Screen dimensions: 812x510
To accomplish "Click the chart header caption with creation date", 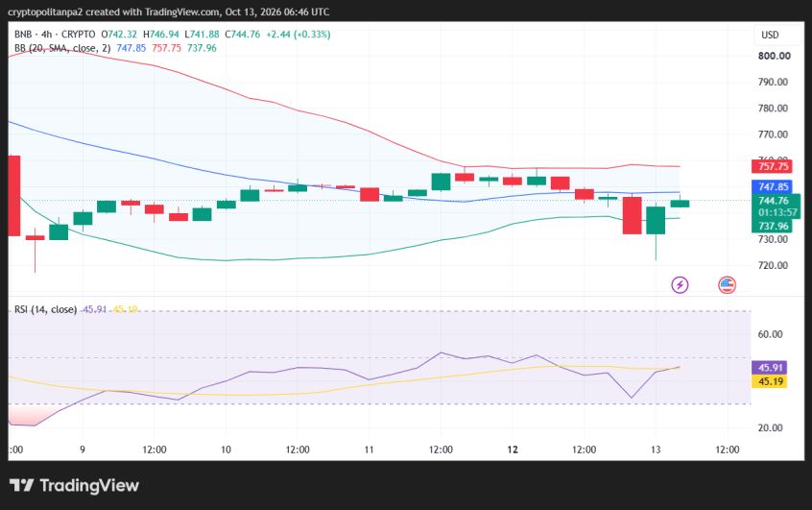I will point(168,12).
